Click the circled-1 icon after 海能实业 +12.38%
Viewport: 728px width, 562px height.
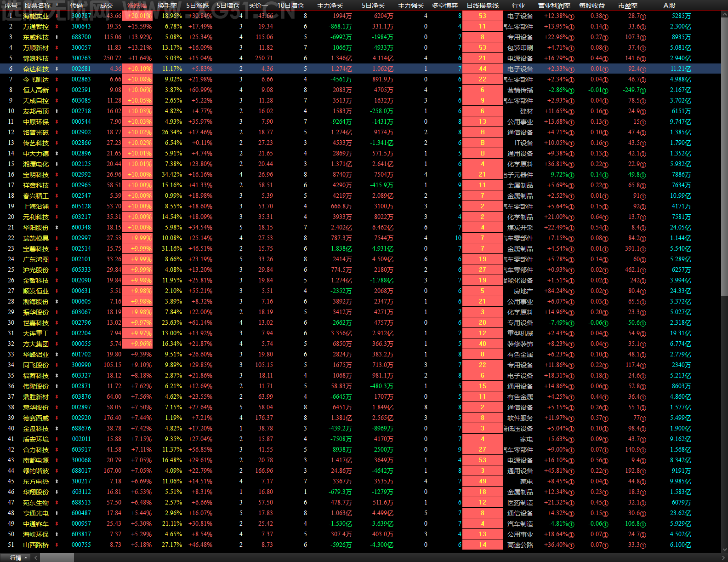[571, 17]
